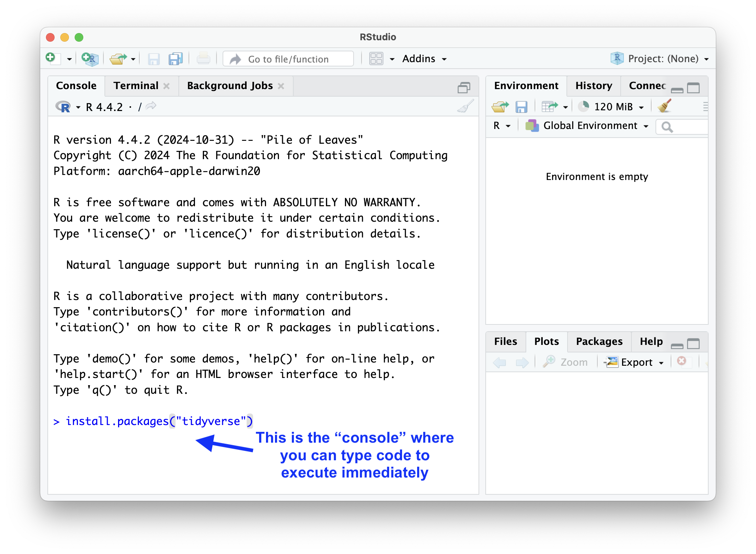Screen dimensions: 756x554
Task: Remove current plot red X icon
Action: [681, 361]
